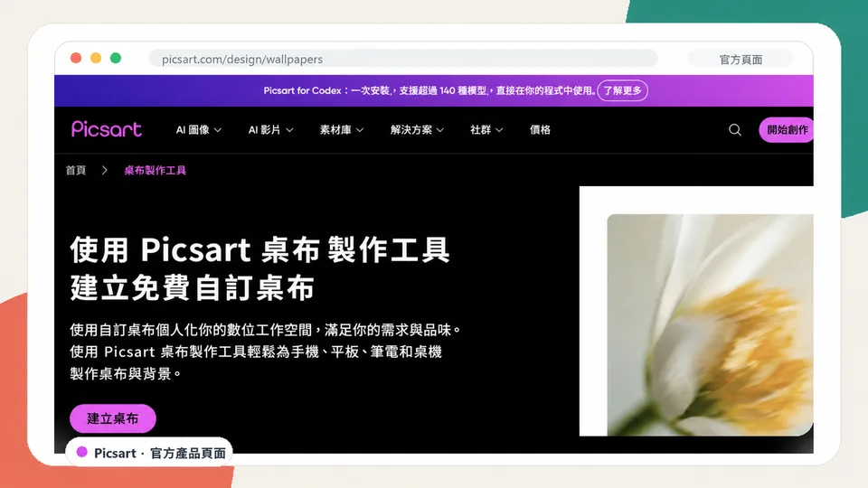
Task: Click the yellow minimize window dot
Action: pos(96,58)
